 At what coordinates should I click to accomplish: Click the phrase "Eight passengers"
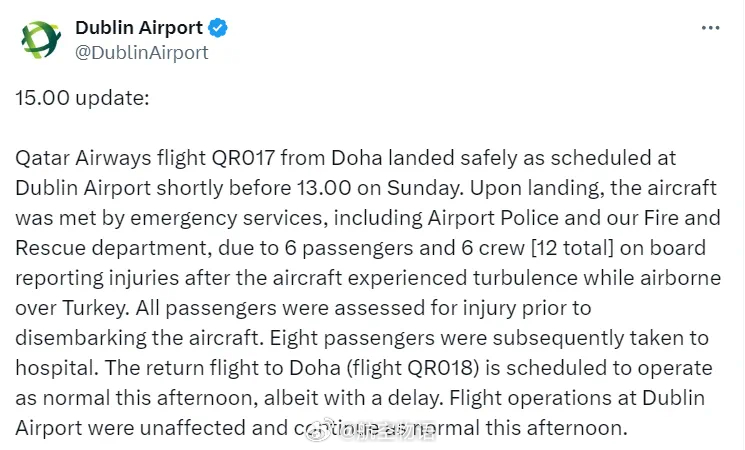tap(352, 338)
